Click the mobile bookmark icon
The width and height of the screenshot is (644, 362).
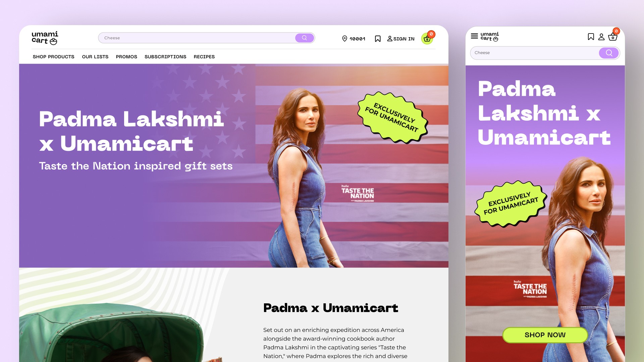(x=591, y=37)
